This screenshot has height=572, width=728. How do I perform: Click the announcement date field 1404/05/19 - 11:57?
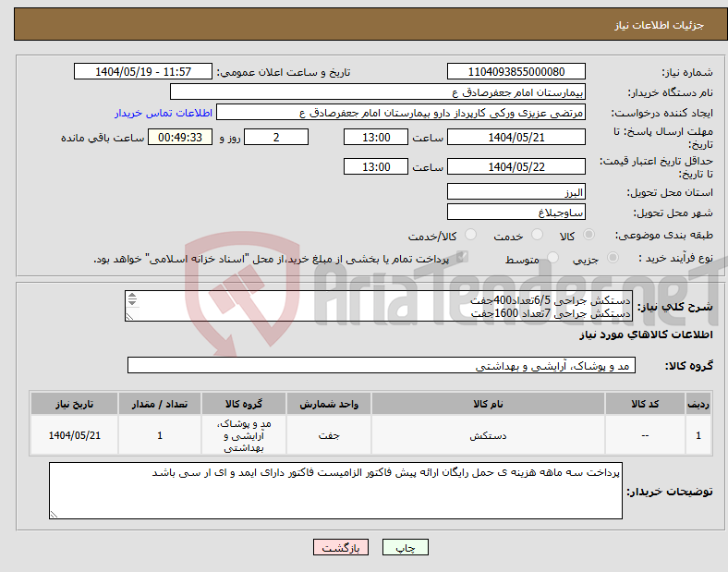tap(143, 72)
